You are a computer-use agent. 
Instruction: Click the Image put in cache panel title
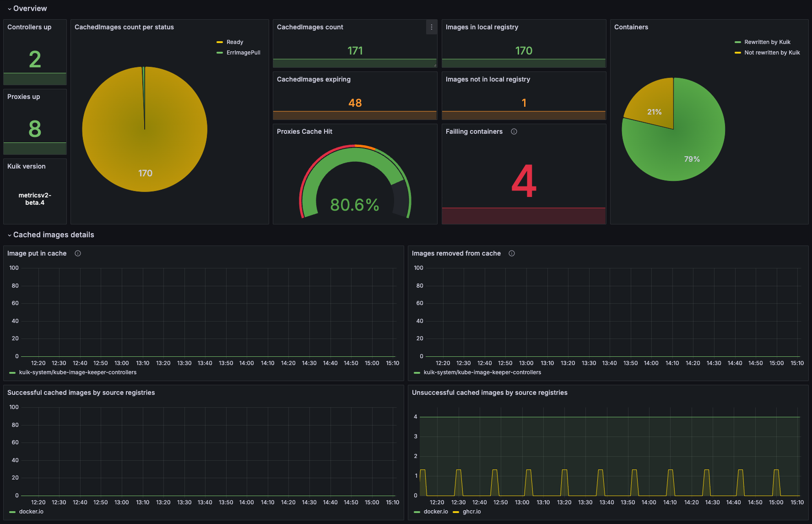tap(37, 253)
